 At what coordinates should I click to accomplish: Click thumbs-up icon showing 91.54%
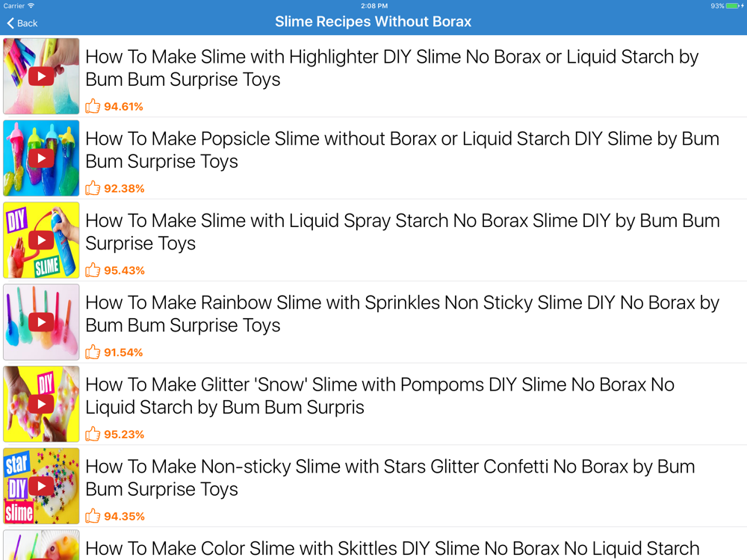[93, 352]
